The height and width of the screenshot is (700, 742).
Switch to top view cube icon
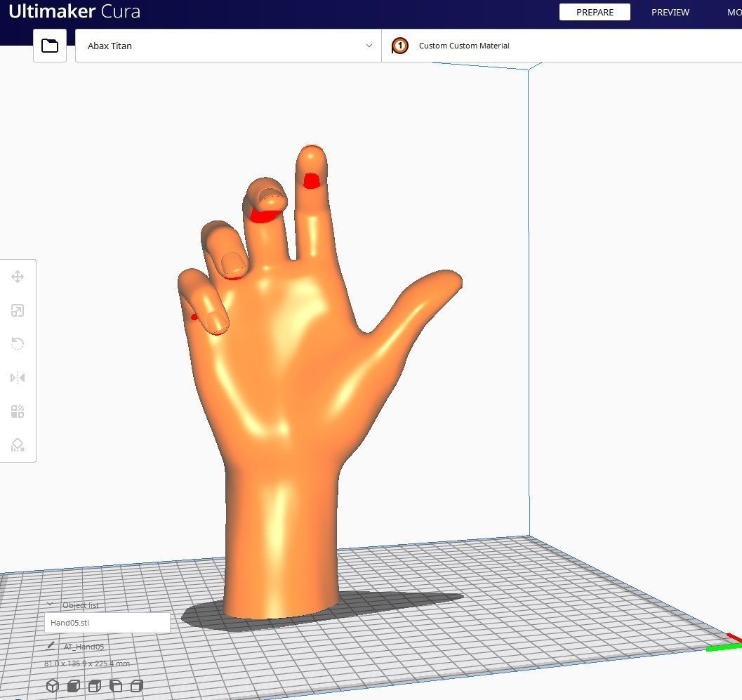[95, 685]
